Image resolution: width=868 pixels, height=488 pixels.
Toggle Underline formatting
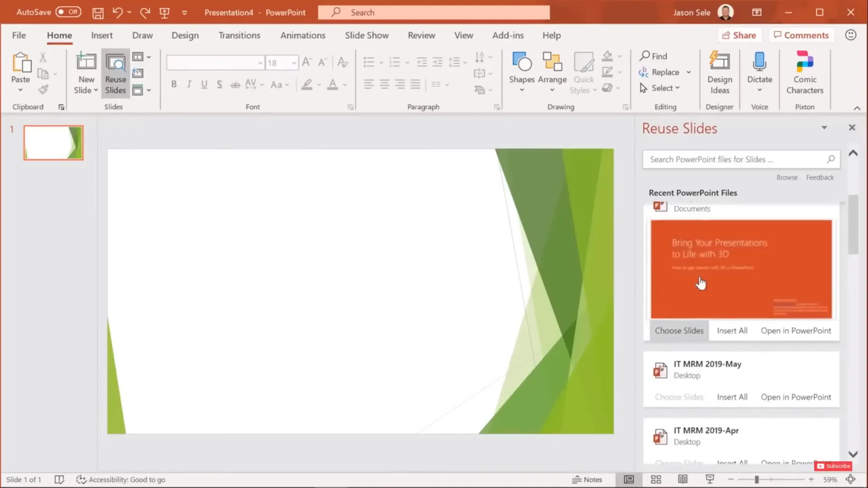204,84
